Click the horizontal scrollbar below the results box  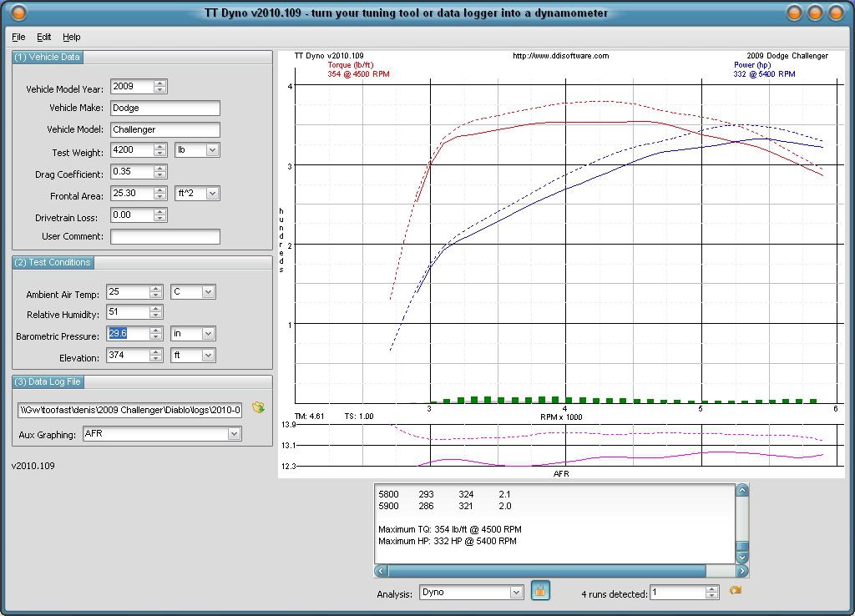[x=559, y=571]
